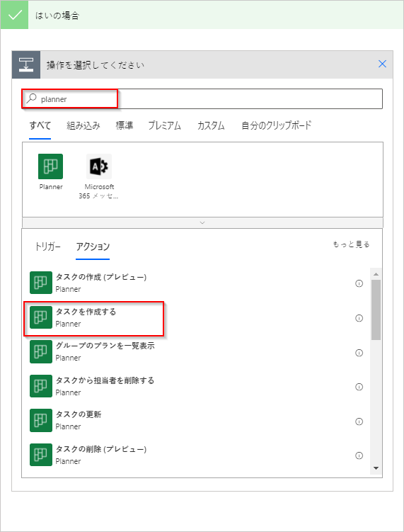
Task: Show info for タスクを作成する
Action: point(359,318)
